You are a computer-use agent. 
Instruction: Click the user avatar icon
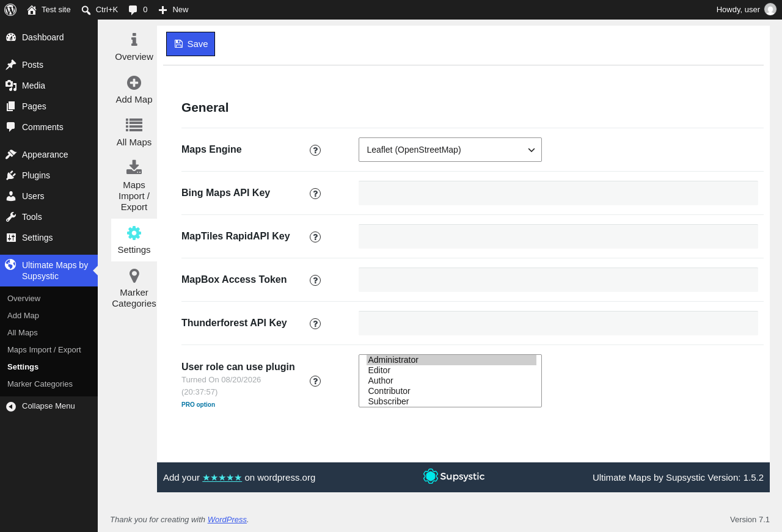coord(770,9)
